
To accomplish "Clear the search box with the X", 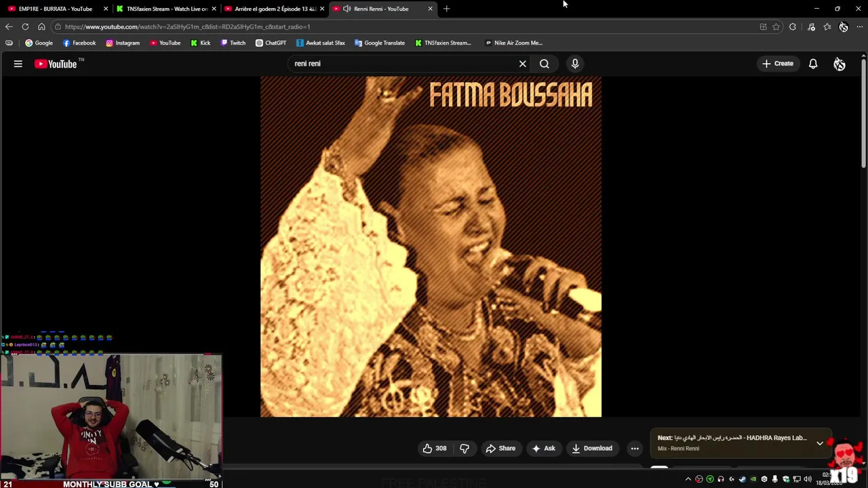I will [x=522, y=64].
